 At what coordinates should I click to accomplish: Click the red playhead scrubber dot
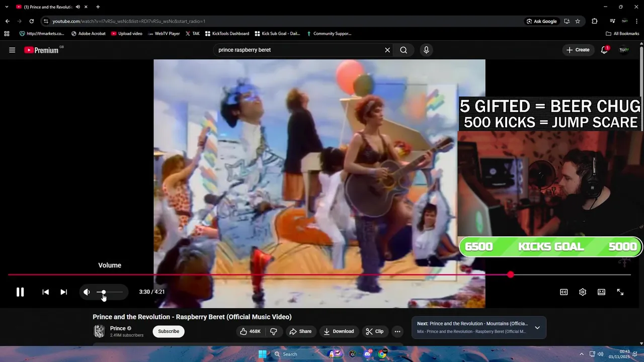coord(511,275)
